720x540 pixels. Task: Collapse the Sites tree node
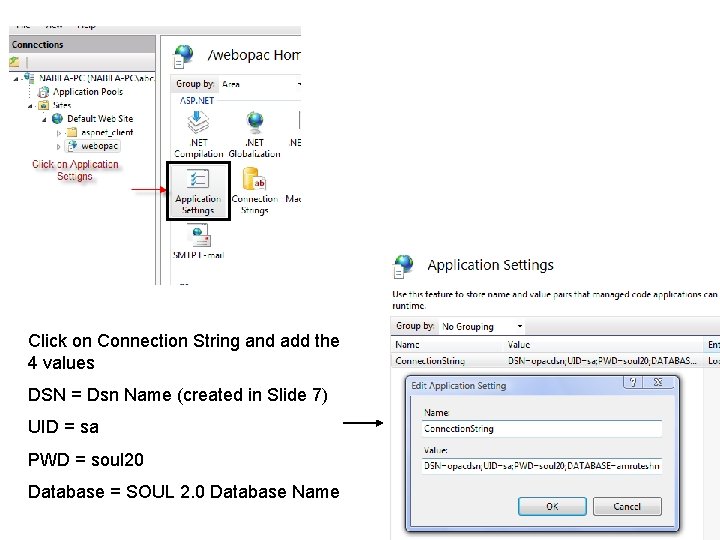click(30, 106)
